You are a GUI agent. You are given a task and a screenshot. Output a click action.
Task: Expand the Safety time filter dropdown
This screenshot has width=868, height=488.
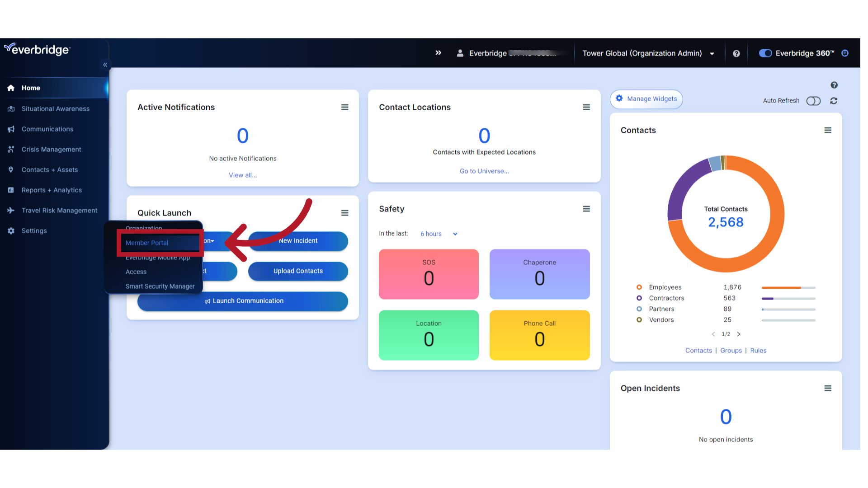[x=438, y=233]
